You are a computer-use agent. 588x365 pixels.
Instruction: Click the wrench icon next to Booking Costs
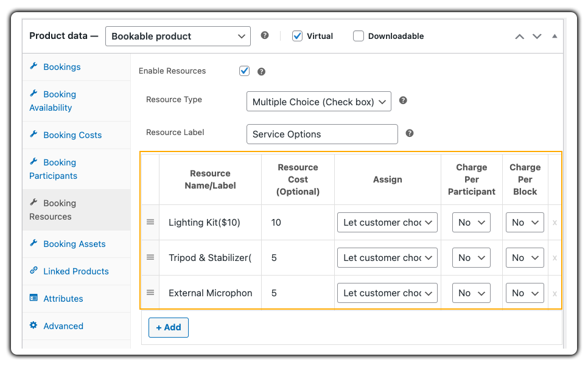tap(33, 134)
